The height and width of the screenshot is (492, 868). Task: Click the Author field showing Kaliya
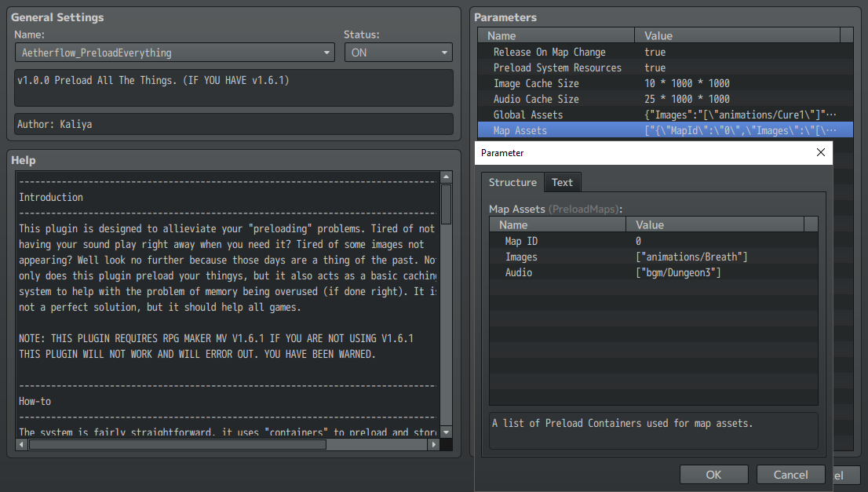(232, 123)
